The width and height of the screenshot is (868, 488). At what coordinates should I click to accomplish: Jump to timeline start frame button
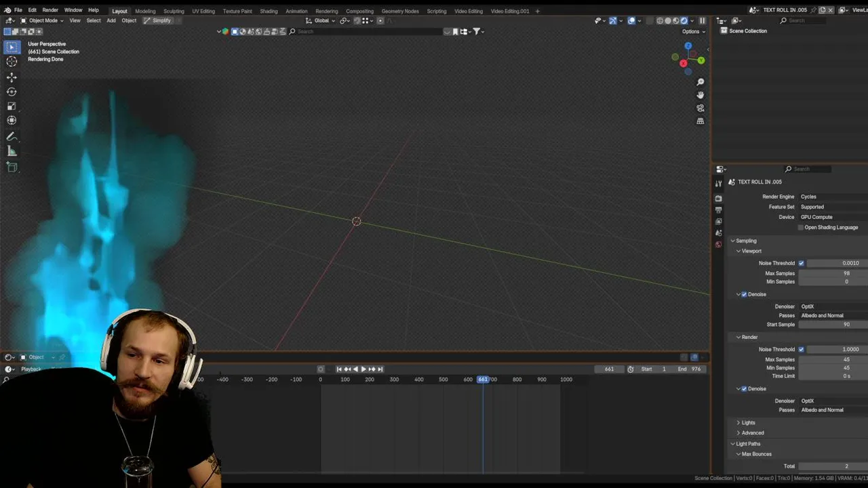[339, 369]
